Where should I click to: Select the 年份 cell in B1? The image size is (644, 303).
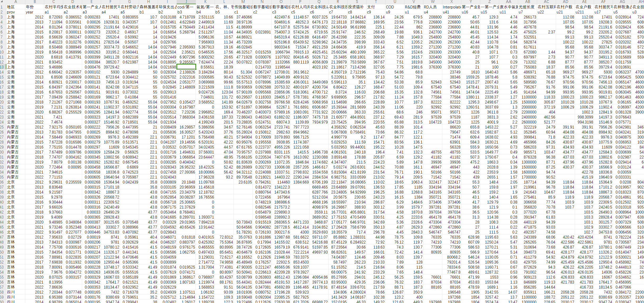pyautogui.click(x=34, y=7)
